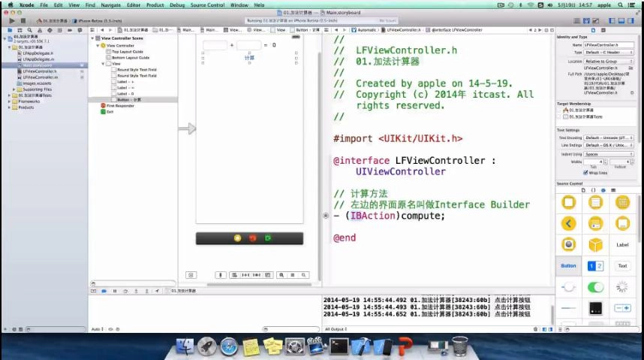This screenshot has height=360, width=644.
Task: Open the Find navigator magnifier icon
Action: click(29, 30)
